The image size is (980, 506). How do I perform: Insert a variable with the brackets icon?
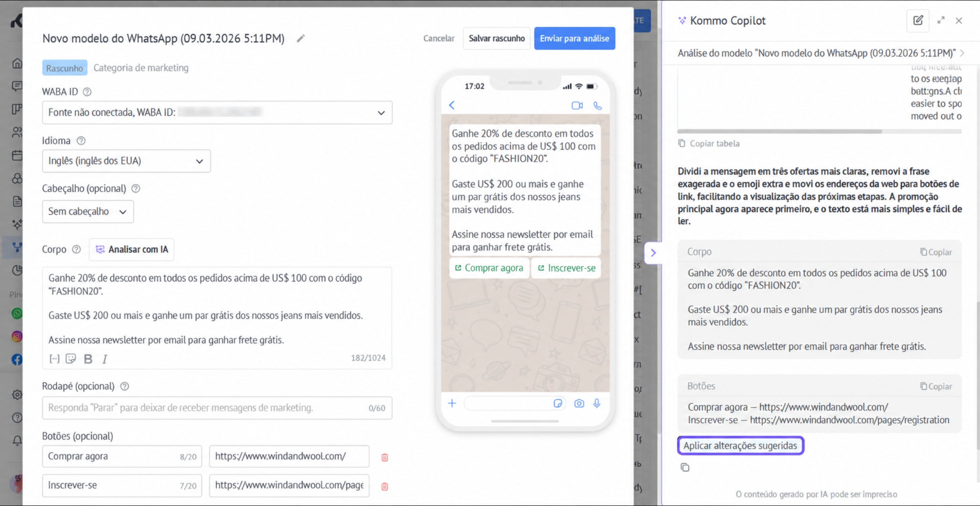click(x=55, y=358)
